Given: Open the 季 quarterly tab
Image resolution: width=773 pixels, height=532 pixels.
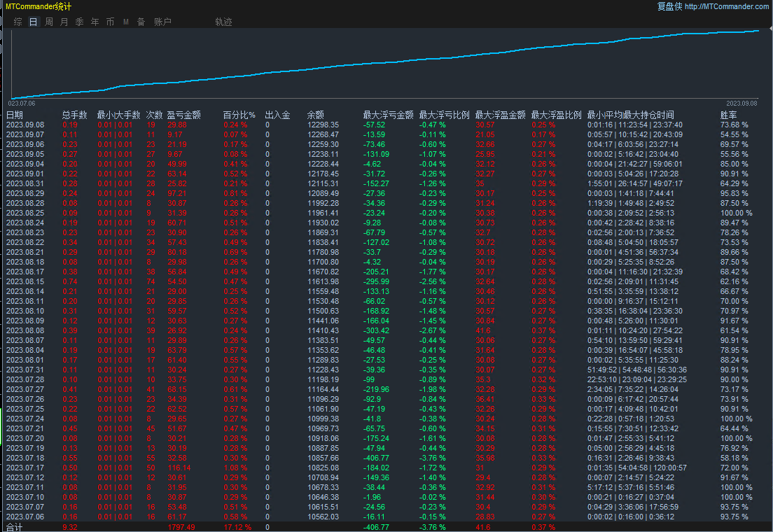Looking at the screenshot, I should pyautogui.click(x=79, y=22).
